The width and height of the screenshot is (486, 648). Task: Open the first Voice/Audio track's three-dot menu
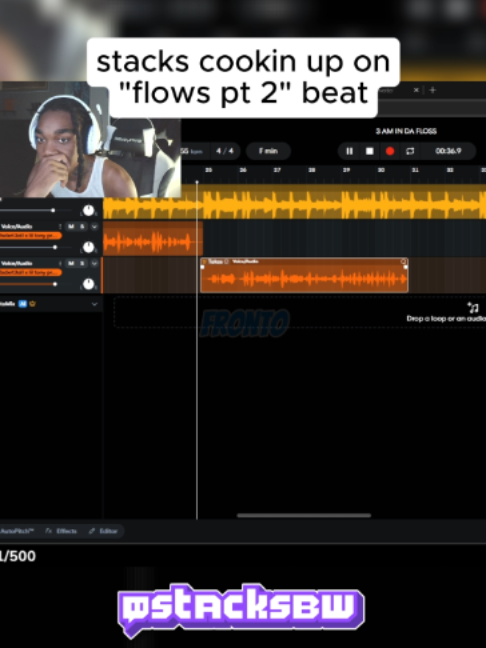click(x=60, y=226)
